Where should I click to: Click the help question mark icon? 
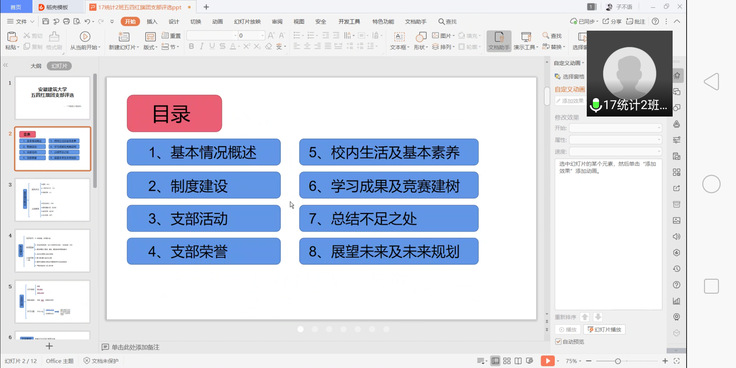pos(655,22)
